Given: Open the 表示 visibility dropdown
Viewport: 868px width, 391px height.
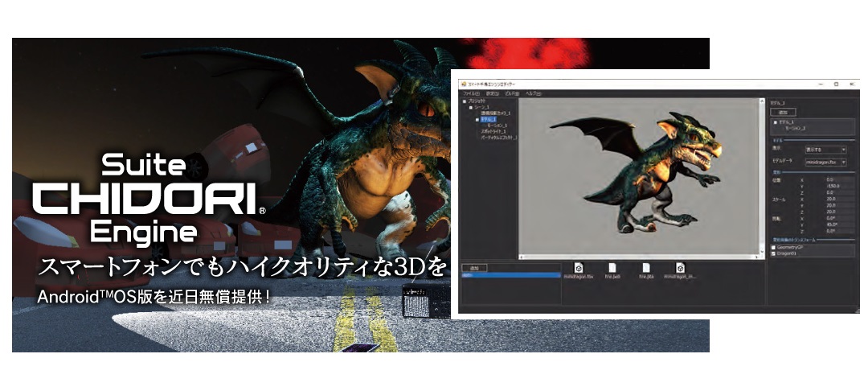Looking at the screenshot, I should point(825,150).
